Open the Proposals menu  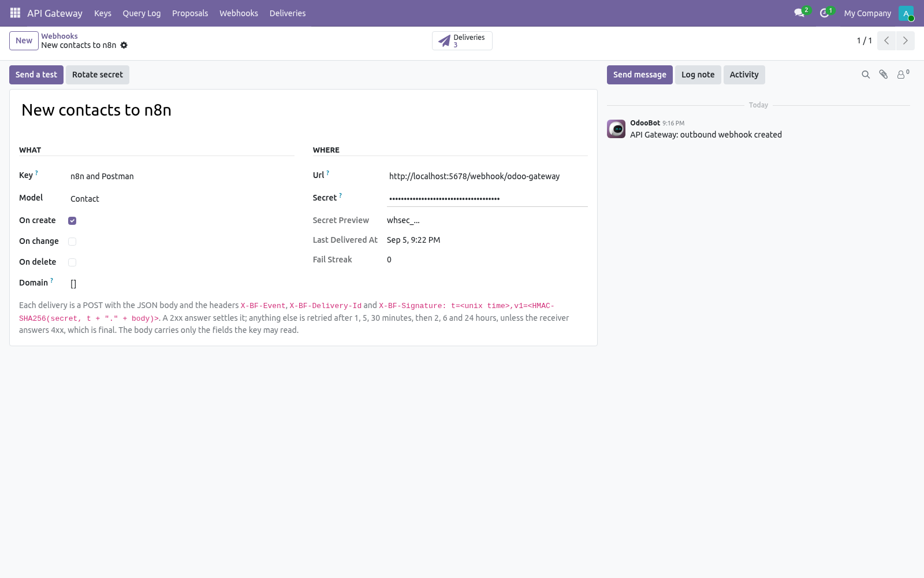click(x=190, y=13)
